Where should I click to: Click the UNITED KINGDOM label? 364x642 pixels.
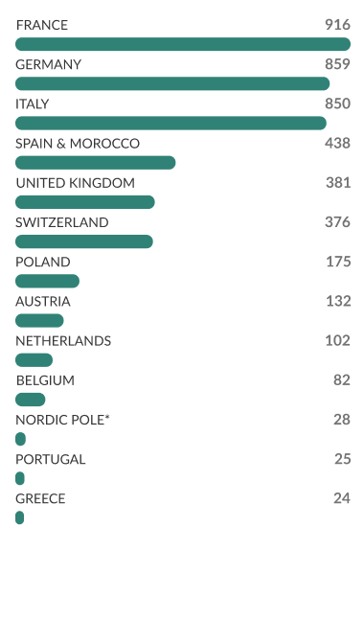(76, 183)
